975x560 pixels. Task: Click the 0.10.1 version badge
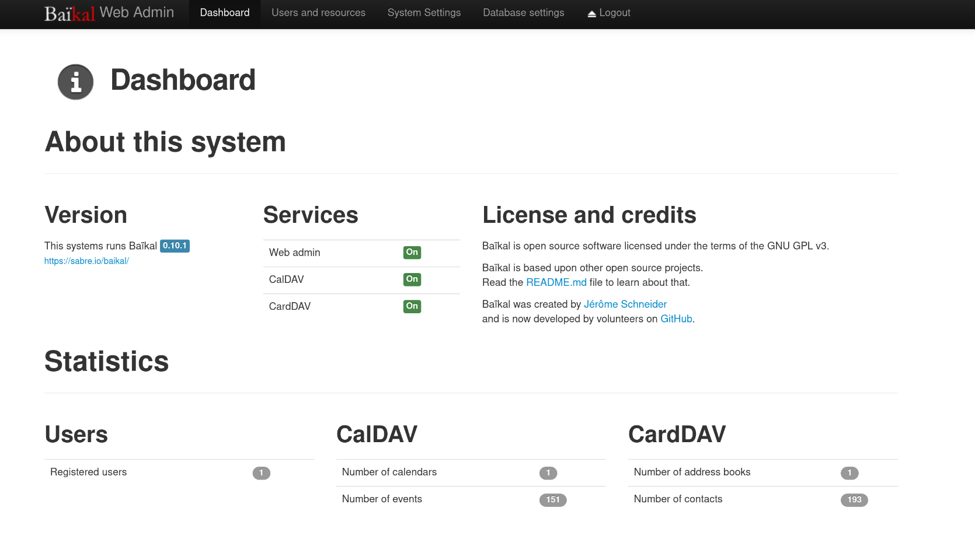click(175, 246)
